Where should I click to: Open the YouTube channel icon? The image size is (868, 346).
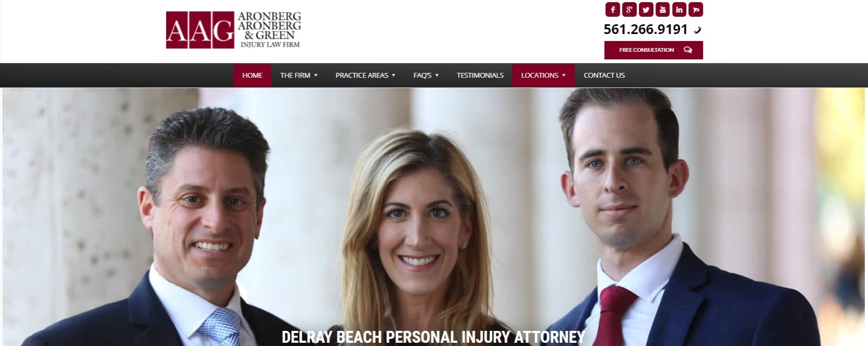coord(663,10)
